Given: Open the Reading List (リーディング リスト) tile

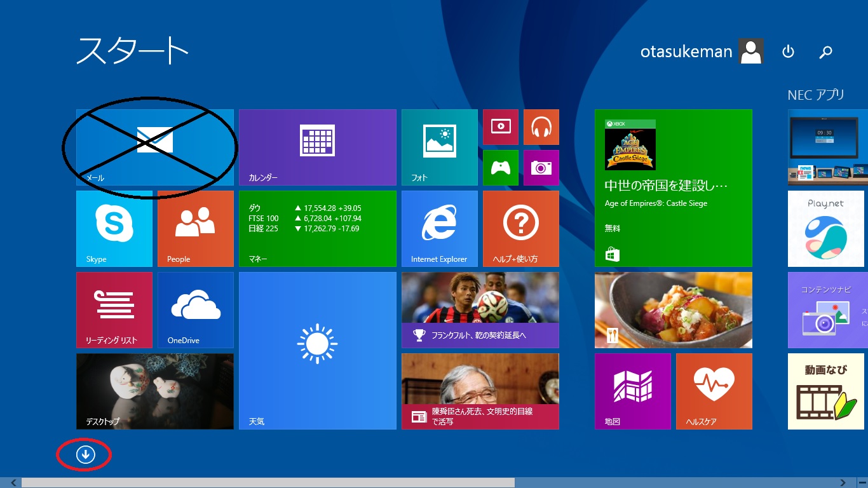Looking at the screenshot, I should click(x=114, y=310).
